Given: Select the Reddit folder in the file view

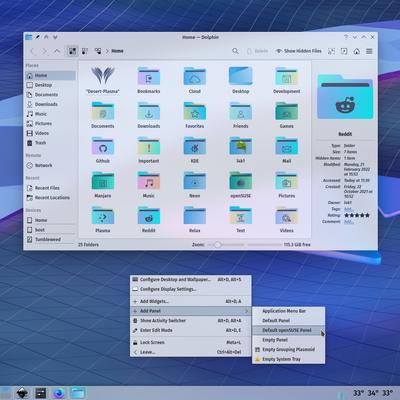Looking at the screenshot, I should coord(149,216).
